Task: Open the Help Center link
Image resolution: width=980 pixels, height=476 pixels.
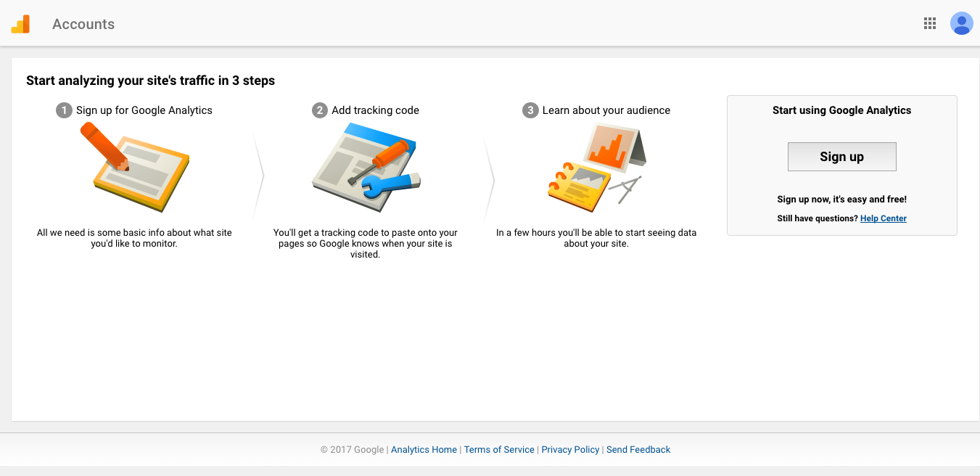Action: [x=883, y=218]
